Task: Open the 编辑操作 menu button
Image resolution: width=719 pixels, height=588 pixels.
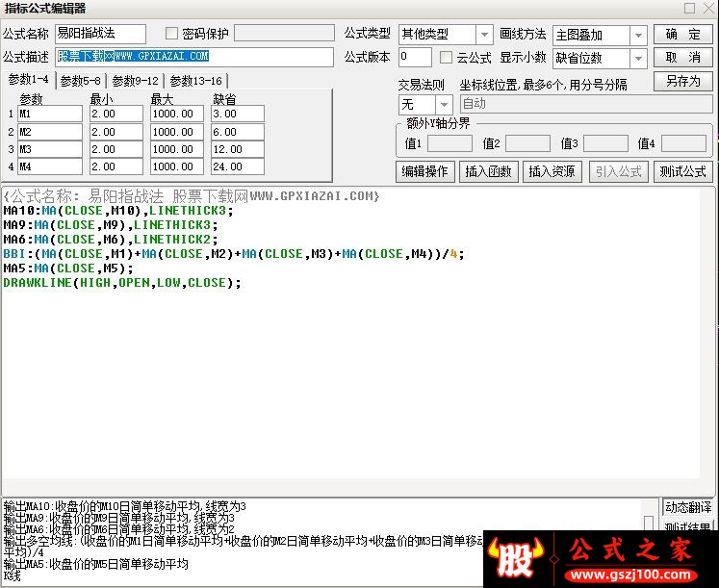Action: tap(424, 171)
